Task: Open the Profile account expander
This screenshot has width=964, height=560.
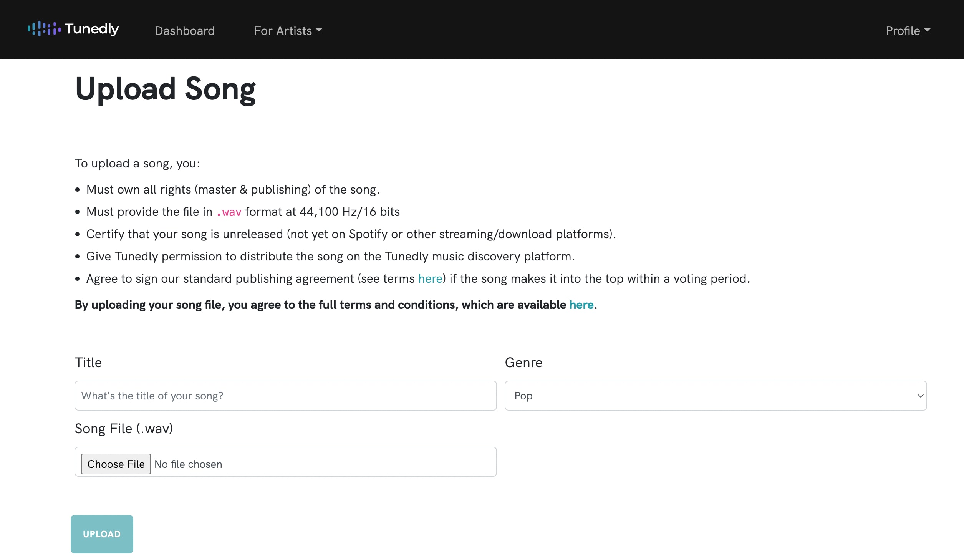Action: coord(907,29)
